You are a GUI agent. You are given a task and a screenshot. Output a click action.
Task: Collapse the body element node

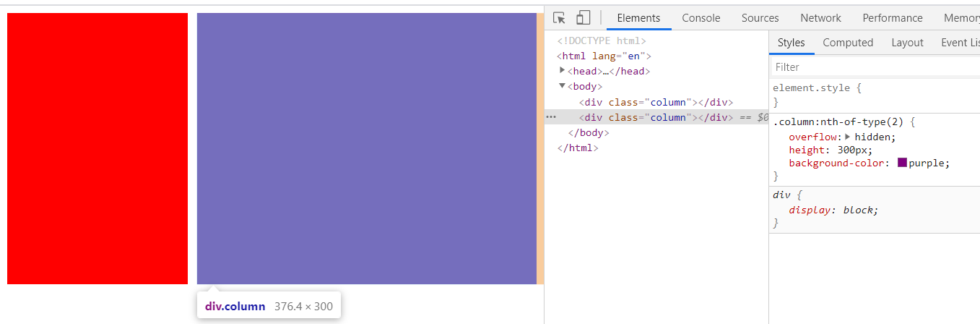[563, 86]
